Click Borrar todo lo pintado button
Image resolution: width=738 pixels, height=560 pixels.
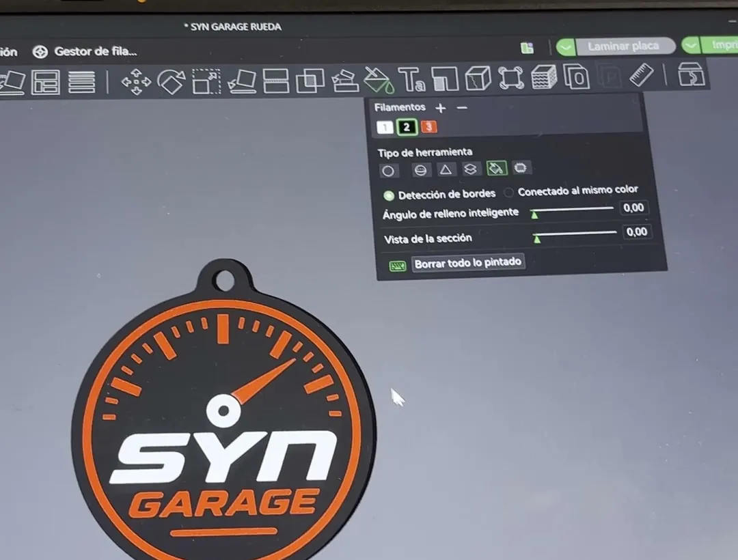[468, 263]
